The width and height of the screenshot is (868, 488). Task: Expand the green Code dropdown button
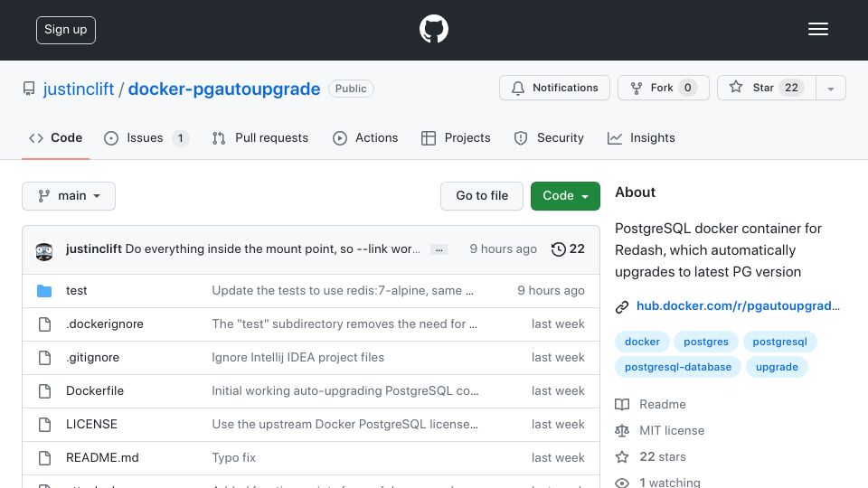[x=565, y=196]
